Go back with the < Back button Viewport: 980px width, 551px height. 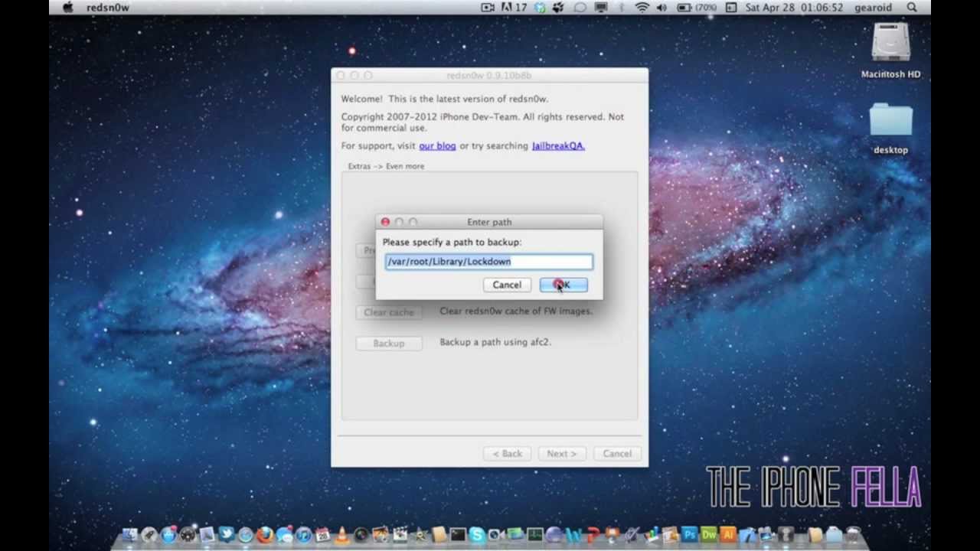tap(507, 454)
